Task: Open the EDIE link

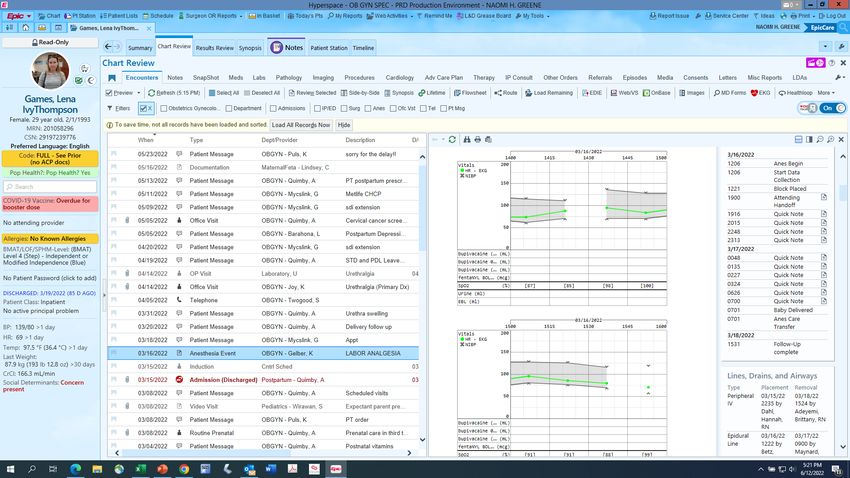Action: pos(592,93)
